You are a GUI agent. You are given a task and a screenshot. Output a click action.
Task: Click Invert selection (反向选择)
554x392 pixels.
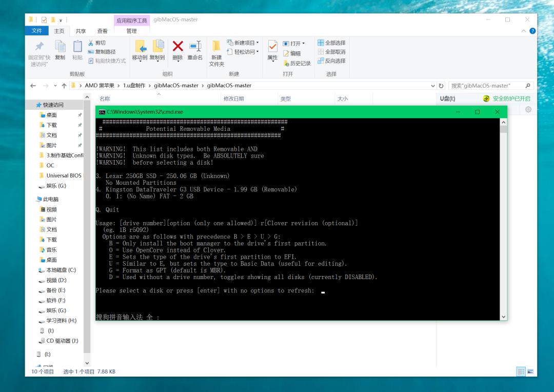tap(331, 61)
